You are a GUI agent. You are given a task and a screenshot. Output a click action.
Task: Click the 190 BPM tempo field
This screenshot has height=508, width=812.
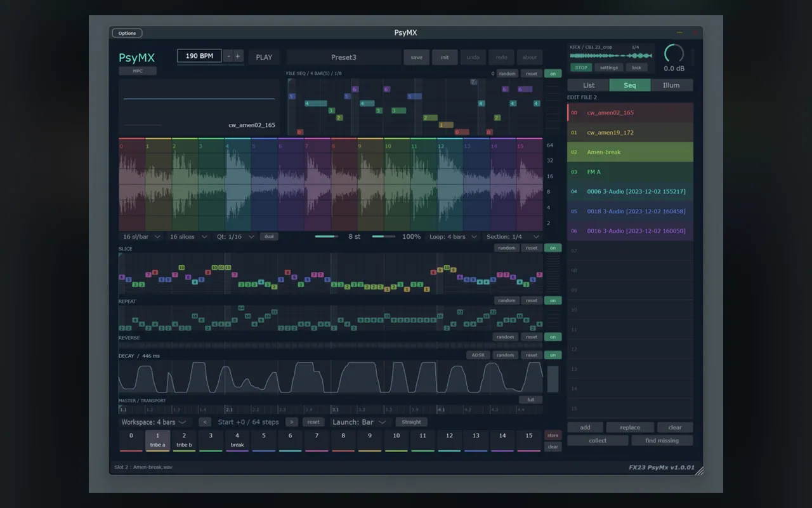tap(199, 56)
